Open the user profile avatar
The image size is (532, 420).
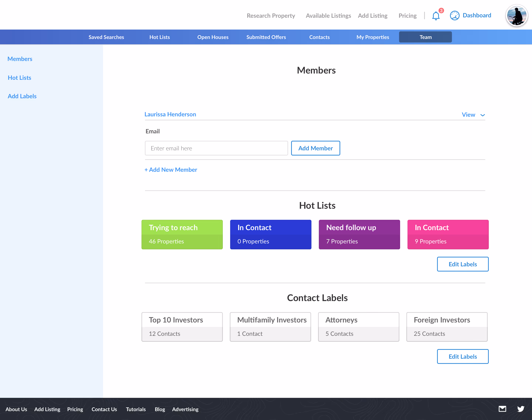[x=516, y=16]
